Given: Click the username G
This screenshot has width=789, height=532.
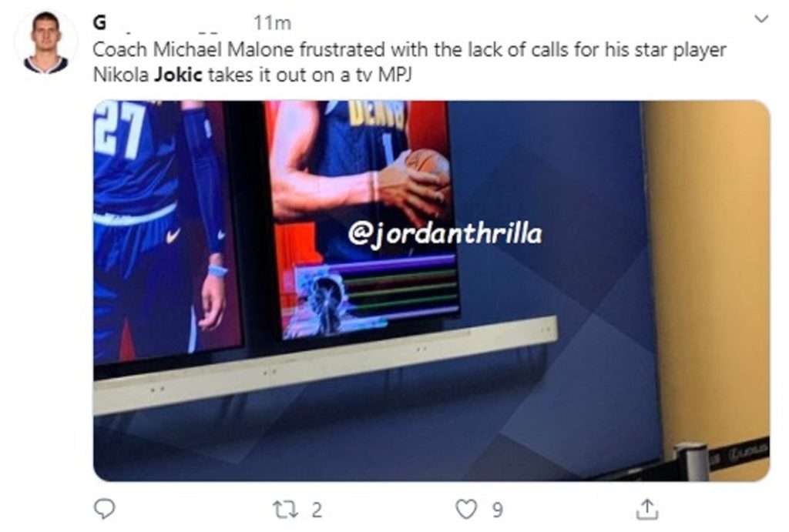Looking at the screenshot, I should click(99, 22).
